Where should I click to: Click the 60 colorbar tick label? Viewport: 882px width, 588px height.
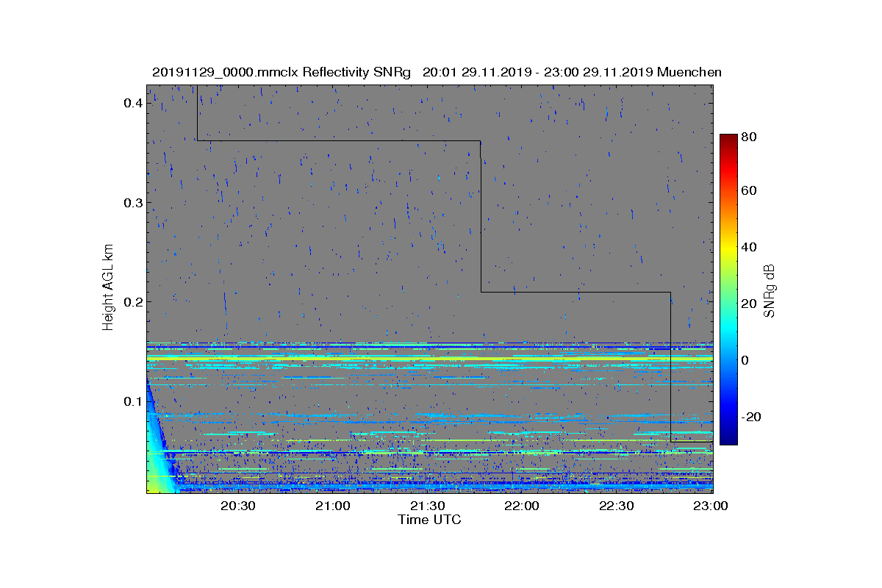(x=748, y=190)
